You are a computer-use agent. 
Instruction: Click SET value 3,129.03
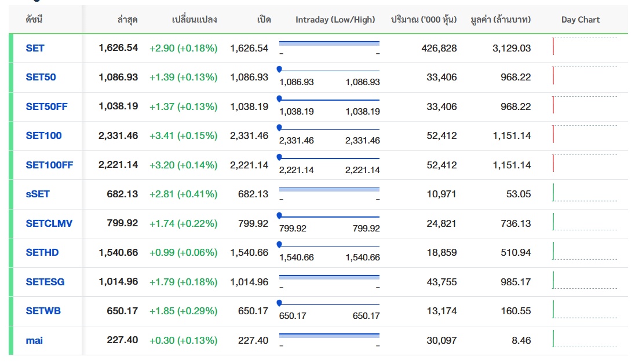[512, 48]
